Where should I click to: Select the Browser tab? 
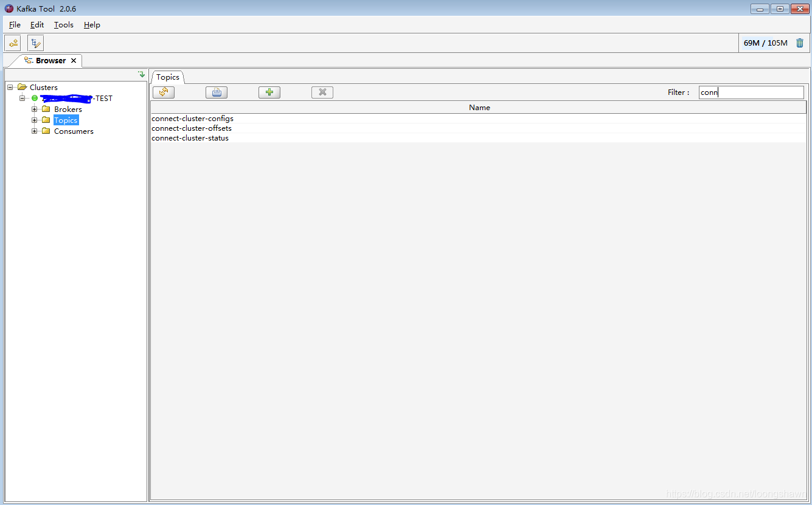coord(50,61)
